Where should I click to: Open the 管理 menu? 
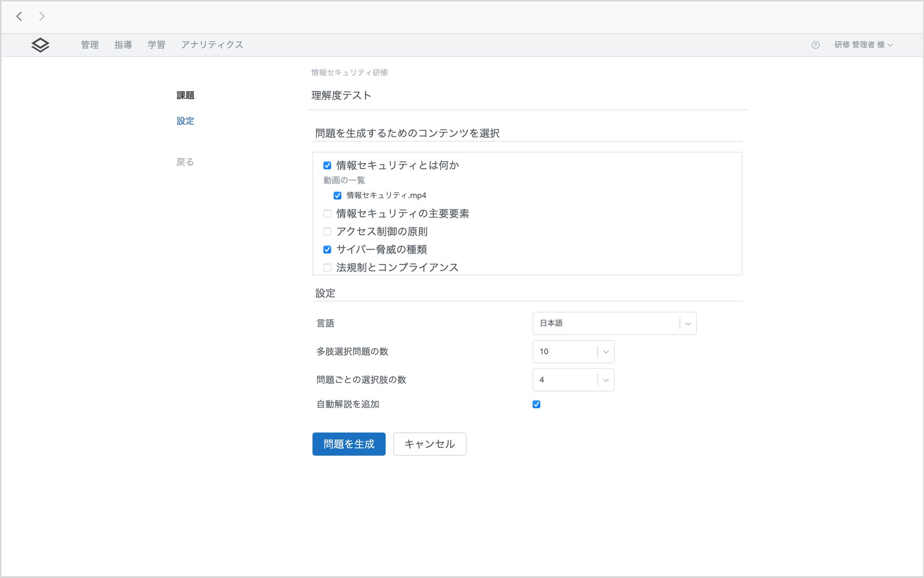[x=90, y=45]
